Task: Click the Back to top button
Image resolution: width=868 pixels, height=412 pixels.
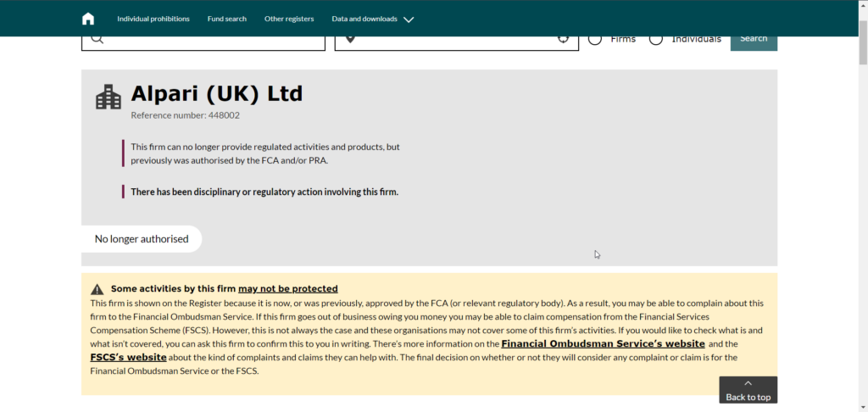Action: (748, 390)
